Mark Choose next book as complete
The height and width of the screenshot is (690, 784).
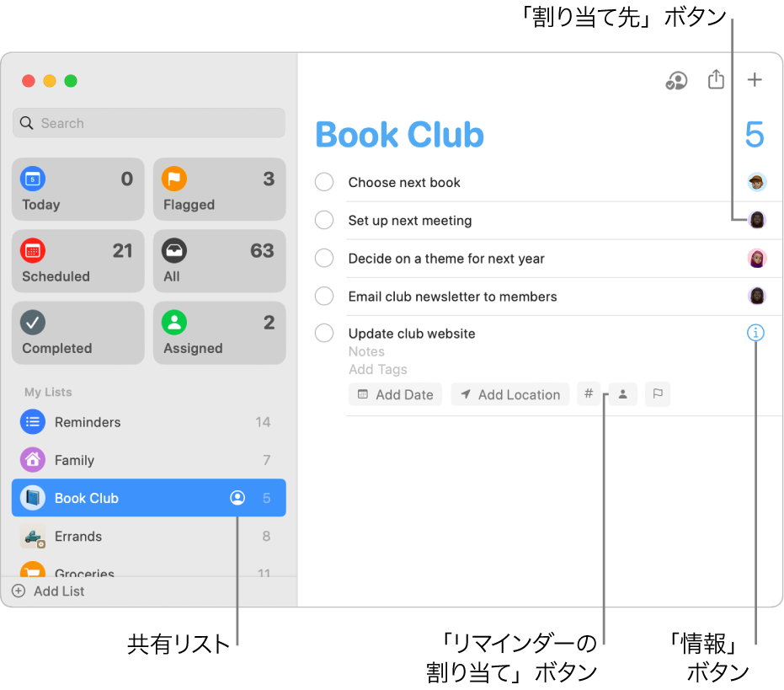tap(324, 182)
